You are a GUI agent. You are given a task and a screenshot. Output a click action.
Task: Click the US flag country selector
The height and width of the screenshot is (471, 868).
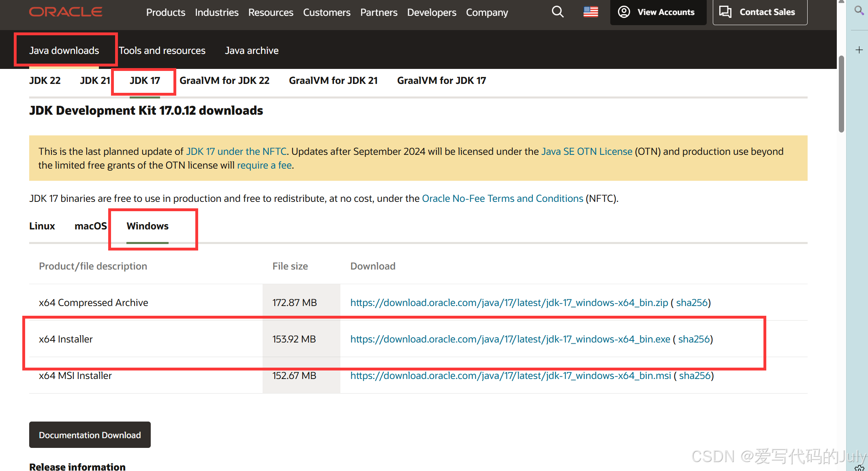(x=590, y=12)
